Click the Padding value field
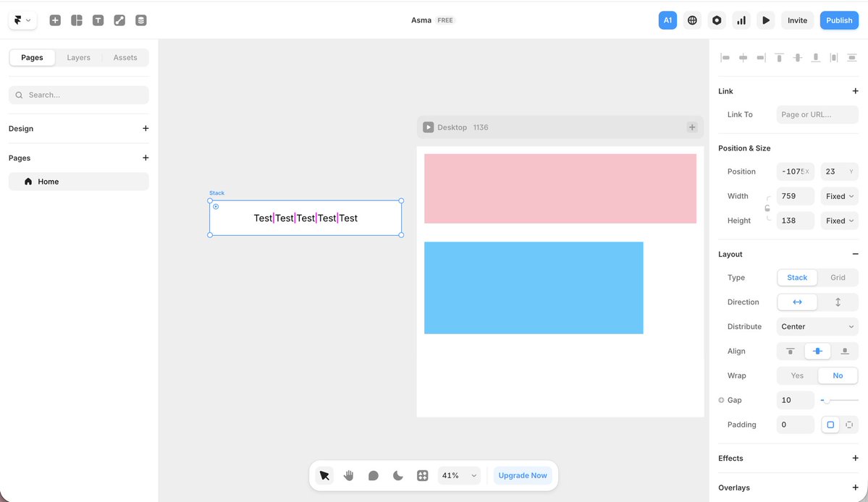 point(796,425)
